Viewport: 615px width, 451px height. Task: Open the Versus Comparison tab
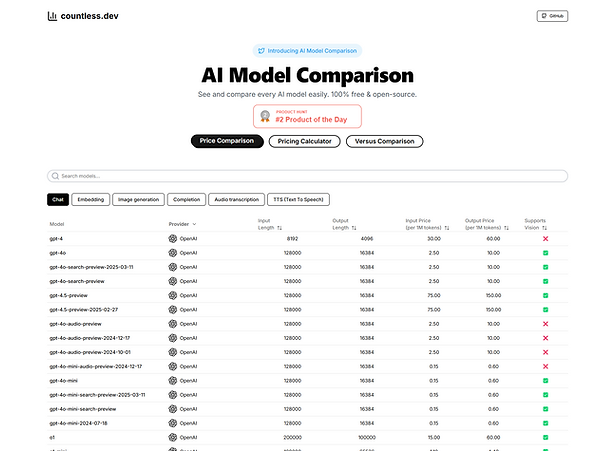click(384, 141)
